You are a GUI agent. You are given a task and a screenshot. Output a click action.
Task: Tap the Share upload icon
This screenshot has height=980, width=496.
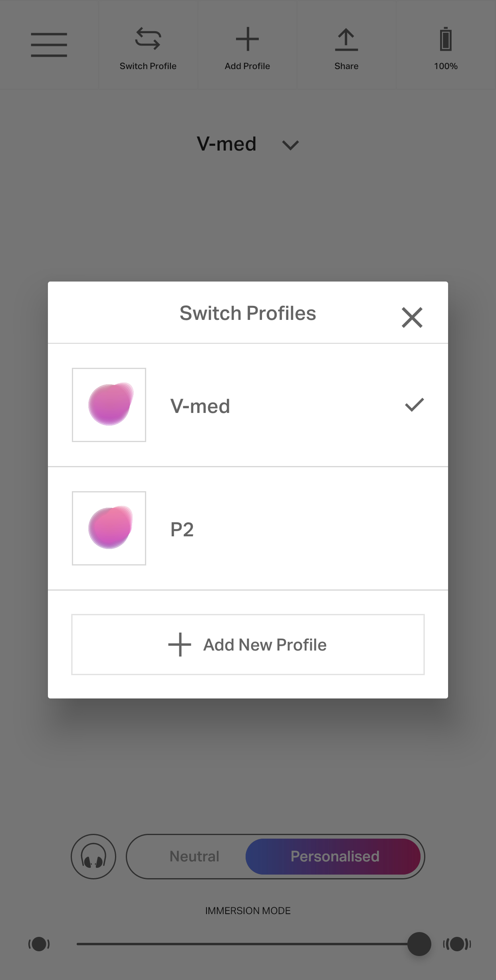(x=346, y=40)
